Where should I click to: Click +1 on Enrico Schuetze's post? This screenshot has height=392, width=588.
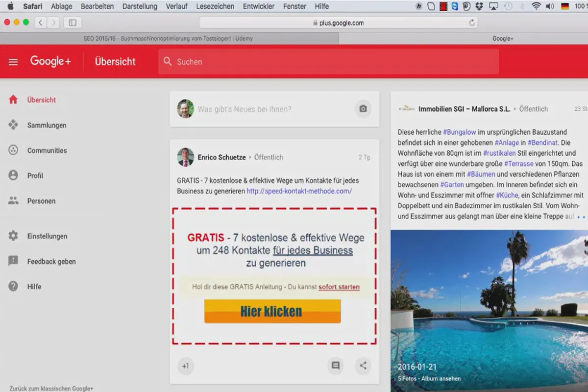point(185,366)
